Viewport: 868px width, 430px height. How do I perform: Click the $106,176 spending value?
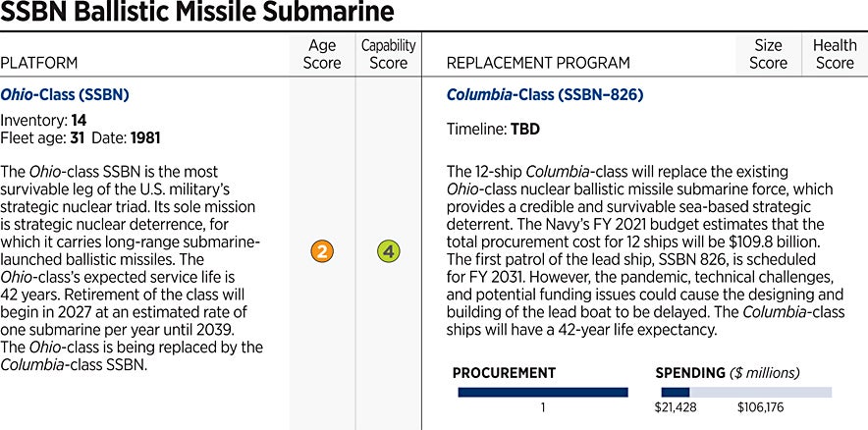760,407
